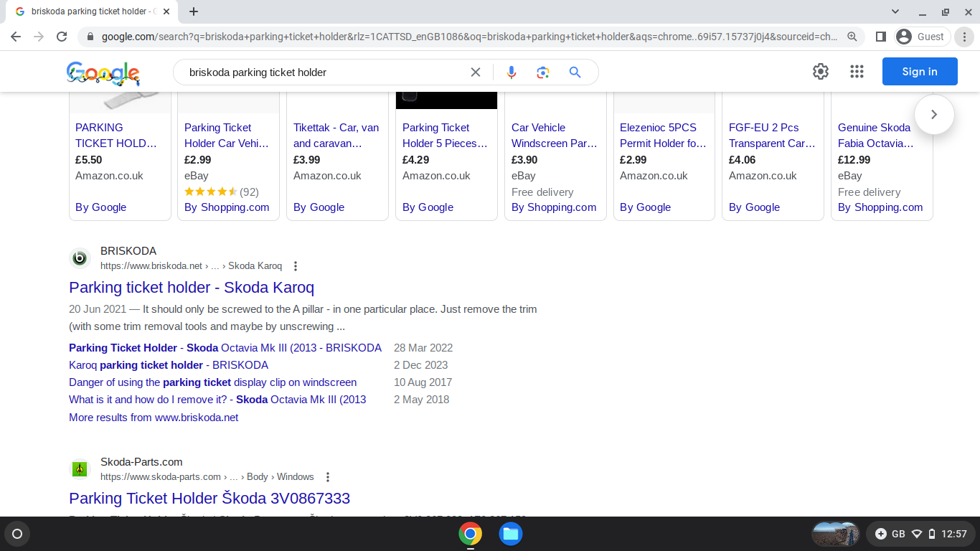Submit search with the blue magnifier icon

pyautogui.click(x=575, y=72)
